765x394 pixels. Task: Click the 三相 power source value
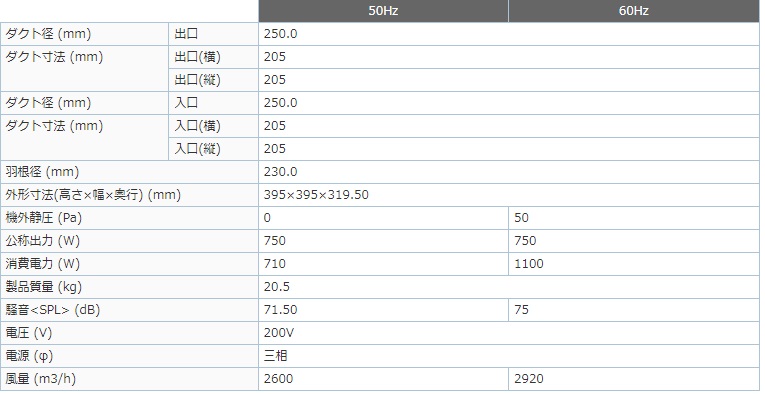(276, 356)
